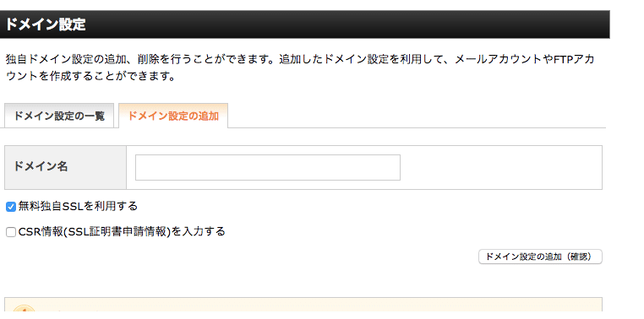
Task: Click the SSL証明書申請情報 parenthetical text
Action: click(x=117, y=232)
